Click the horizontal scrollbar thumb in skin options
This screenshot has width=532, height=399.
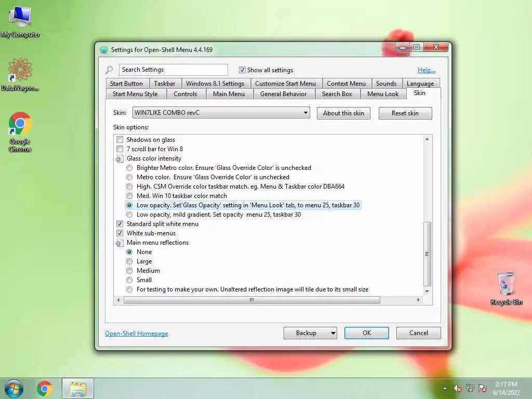click(x=252, y=300)
